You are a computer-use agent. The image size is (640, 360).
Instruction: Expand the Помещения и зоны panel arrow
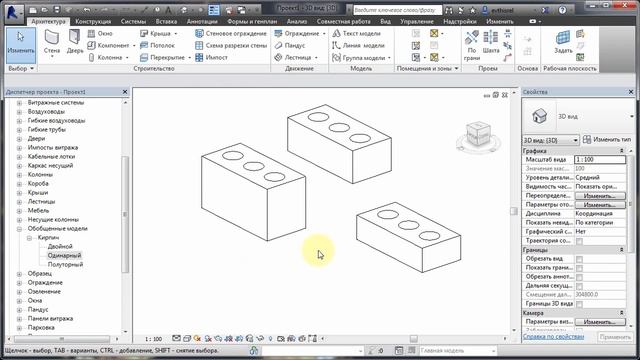(x=456, y=69)
